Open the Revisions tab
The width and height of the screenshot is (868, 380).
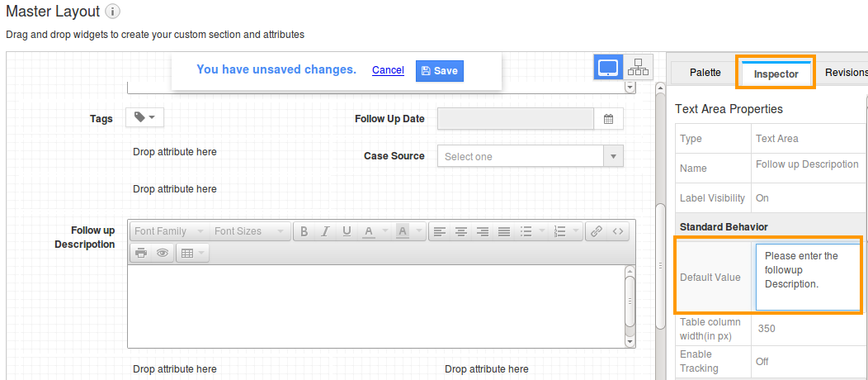coord(845,73)
